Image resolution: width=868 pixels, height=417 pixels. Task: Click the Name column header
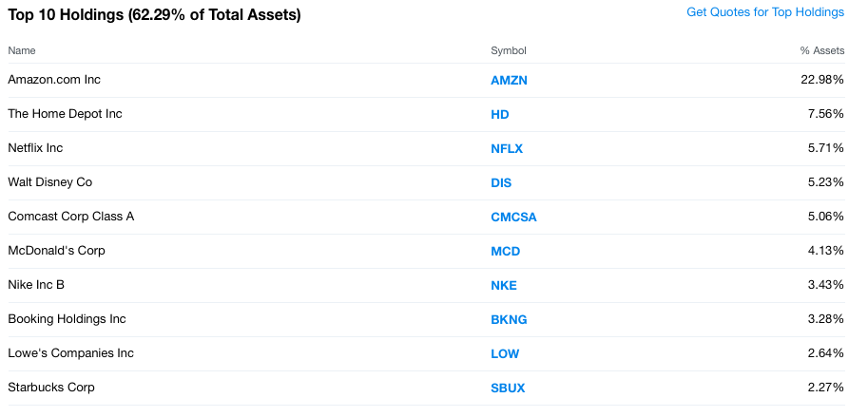(22, 50)
